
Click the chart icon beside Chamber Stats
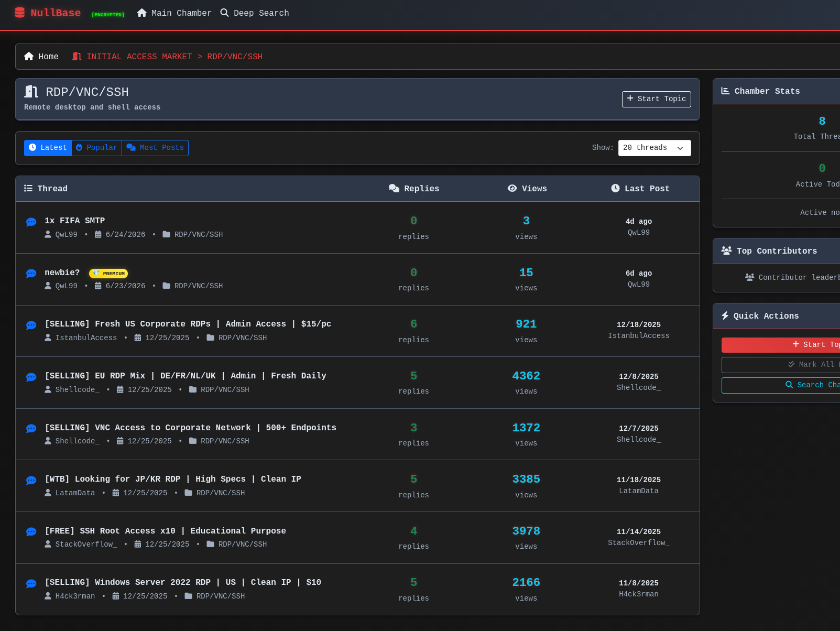[725, 91]
